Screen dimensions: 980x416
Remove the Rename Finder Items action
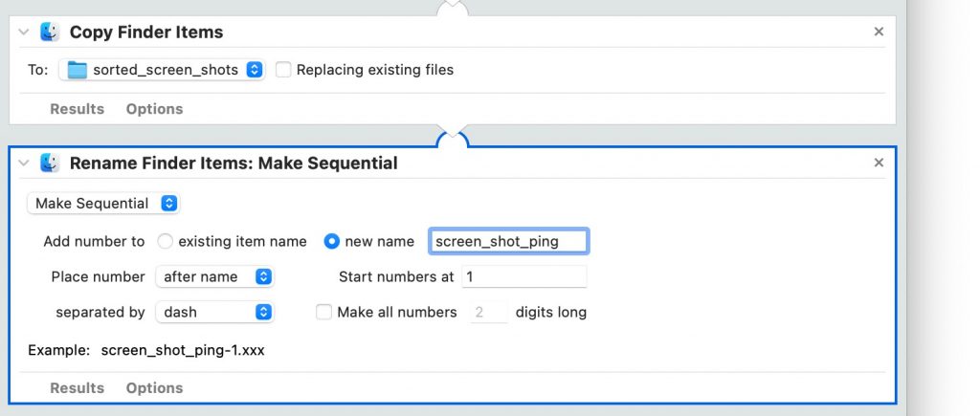[879, 163]
